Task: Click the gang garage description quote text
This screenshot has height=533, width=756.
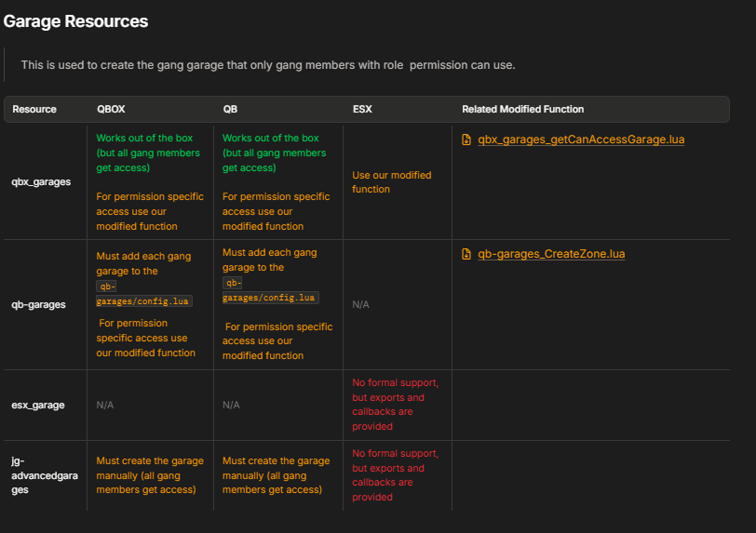Action: (x=268, y=65)
